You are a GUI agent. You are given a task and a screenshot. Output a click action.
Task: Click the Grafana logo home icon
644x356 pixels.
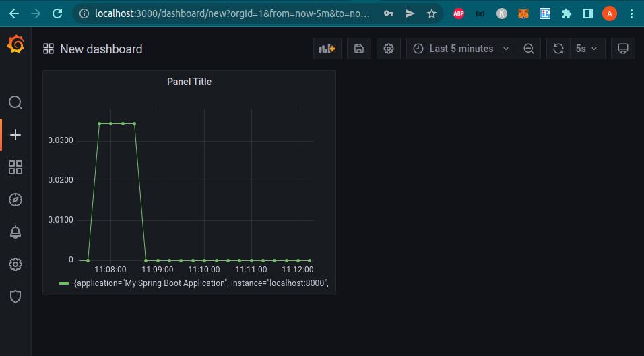(x=15, y=45)
